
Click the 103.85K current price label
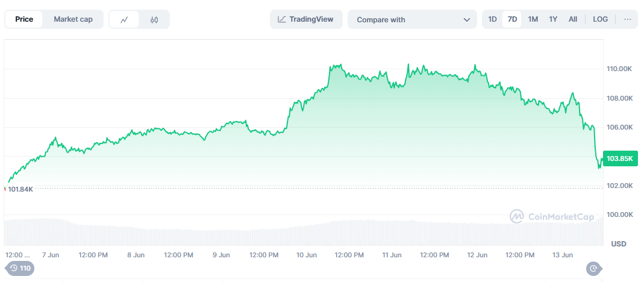point(619,158)
